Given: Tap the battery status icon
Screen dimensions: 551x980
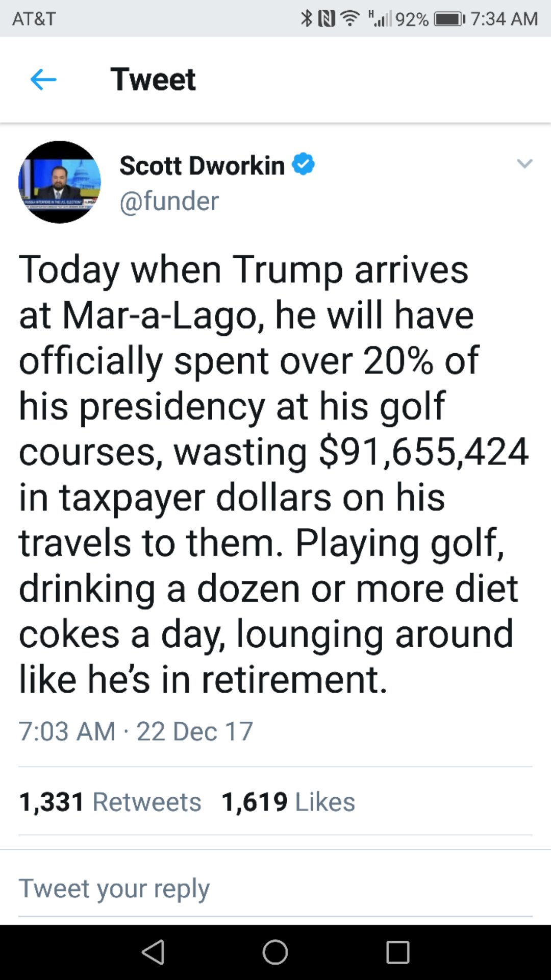Looking at the screenshot, I should 449,19.
